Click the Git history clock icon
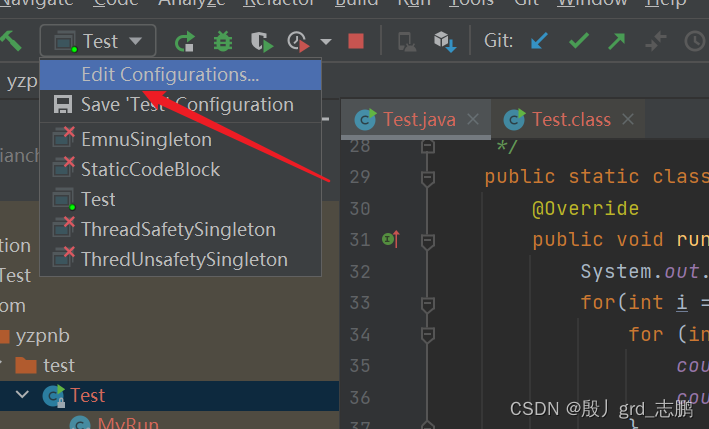Viewport: 709px width, 429px height. 695,42
